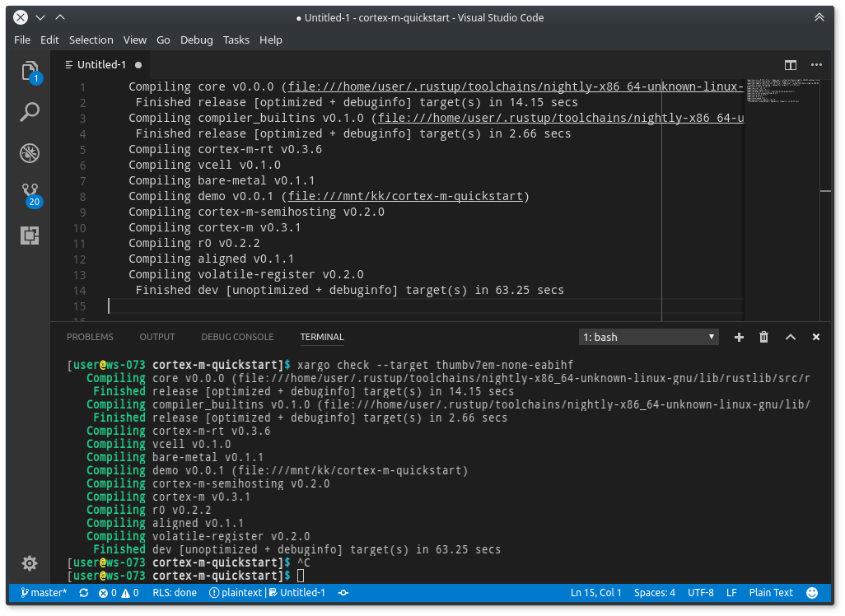Image resolution: width=845 pixels, height=616 pixels.
Task: Close the Untitled-1 tab via unsaved dot
Action: (138, 65)
